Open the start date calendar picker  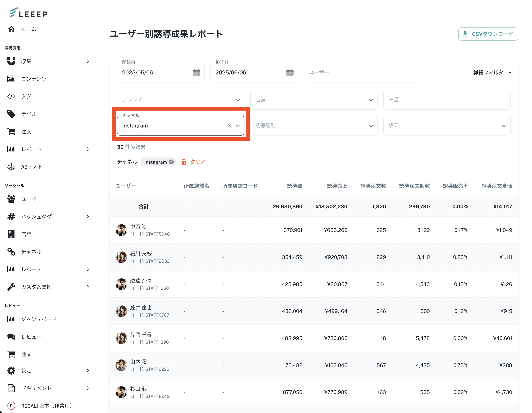pyautogui.click(x=196, y=73)
